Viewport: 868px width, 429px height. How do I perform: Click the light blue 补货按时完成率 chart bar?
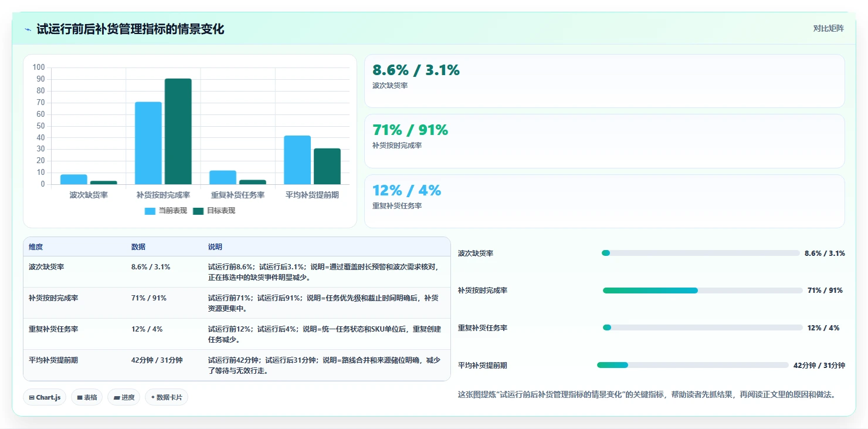point(148,143)
